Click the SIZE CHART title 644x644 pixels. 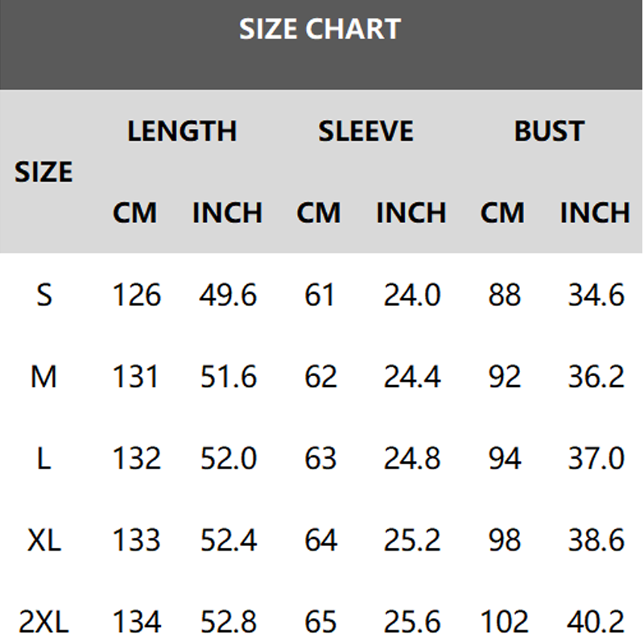[320, 30]
